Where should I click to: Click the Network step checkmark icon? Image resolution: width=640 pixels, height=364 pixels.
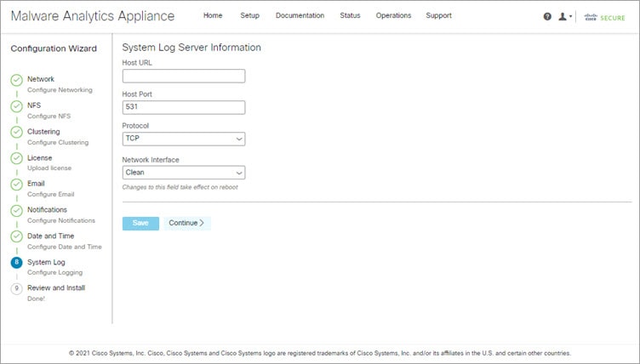click(17, 80)
